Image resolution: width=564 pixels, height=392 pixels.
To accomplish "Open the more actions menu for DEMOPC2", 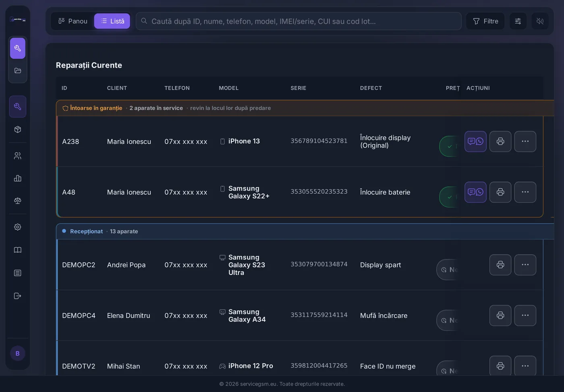I will [525, 265].
